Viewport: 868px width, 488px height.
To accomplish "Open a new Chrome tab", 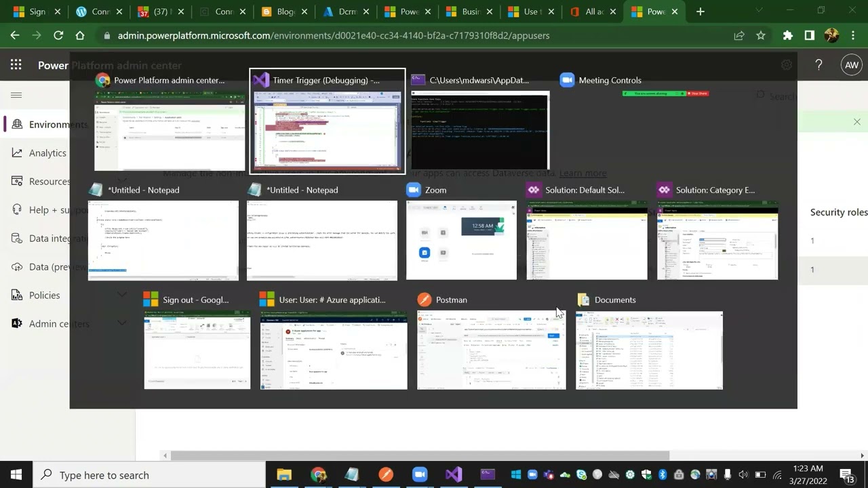I will pyautogui.click(x=701, y=12).
